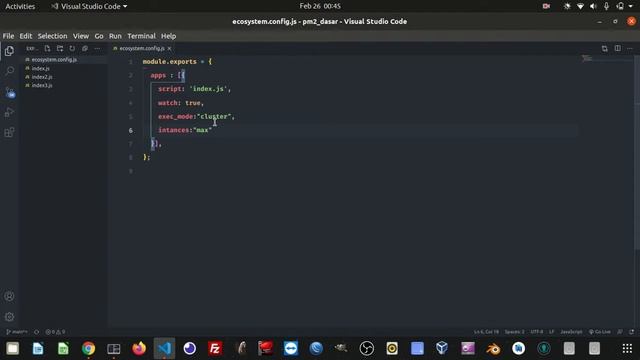Click the date and time in top bar
The height and width of the screenshot is (360, 640).
point(320,6)
